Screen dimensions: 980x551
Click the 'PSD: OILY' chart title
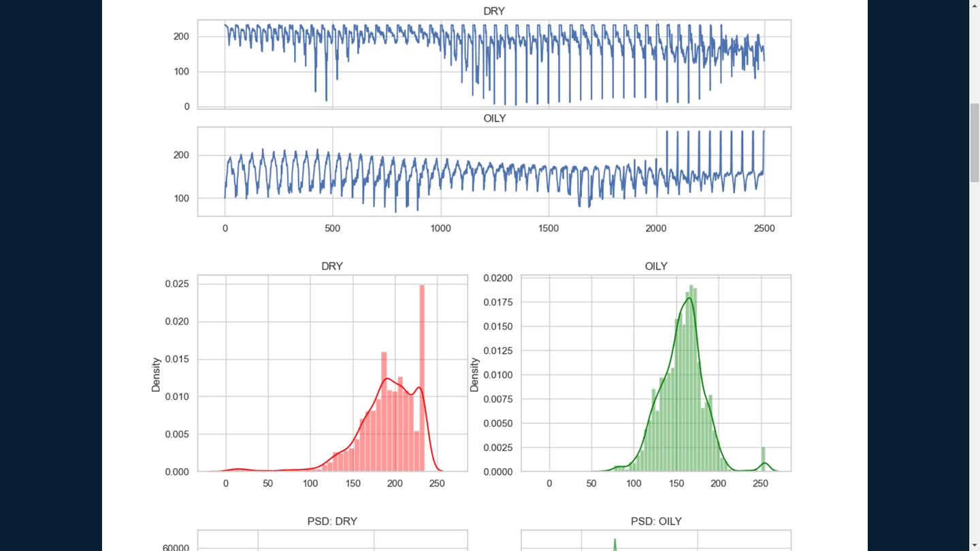656,522
